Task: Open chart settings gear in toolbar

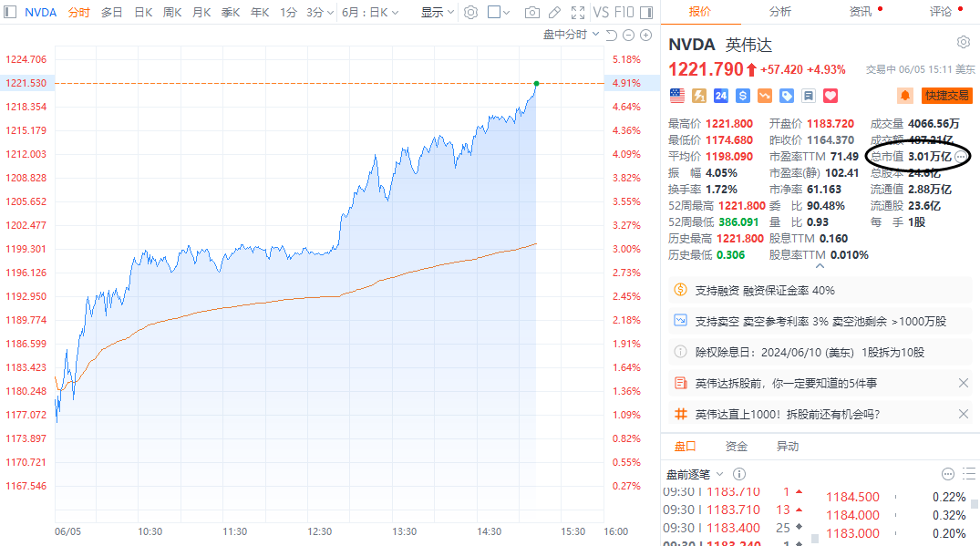Action: [470, 13]
